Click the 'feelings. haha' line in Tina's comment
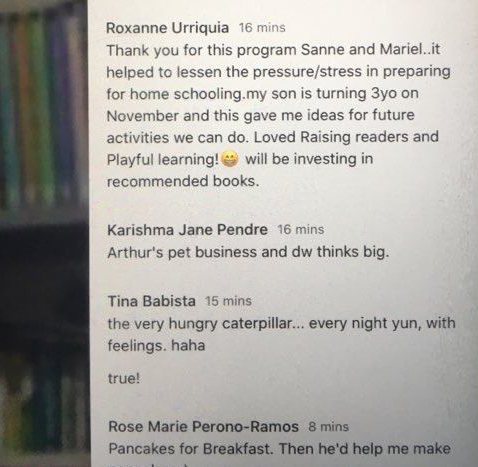Viewport: 478px width, 467px height. click(156, 346)
